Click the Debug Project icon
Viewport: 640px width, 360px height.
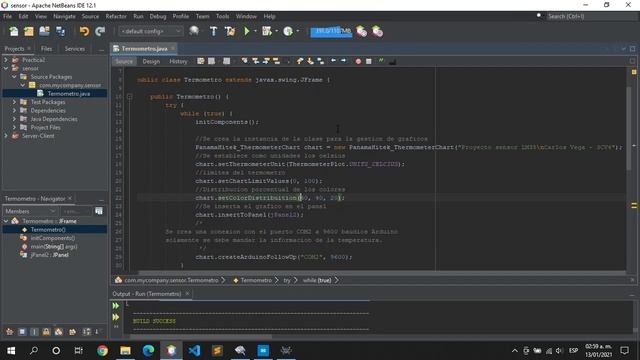[x=267, y=31]
